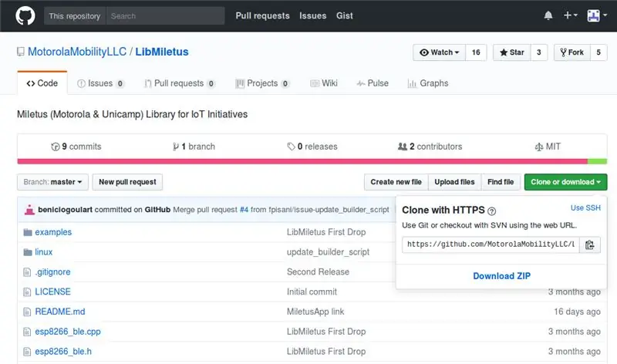Click Create new file button

(x=396, y=182)
